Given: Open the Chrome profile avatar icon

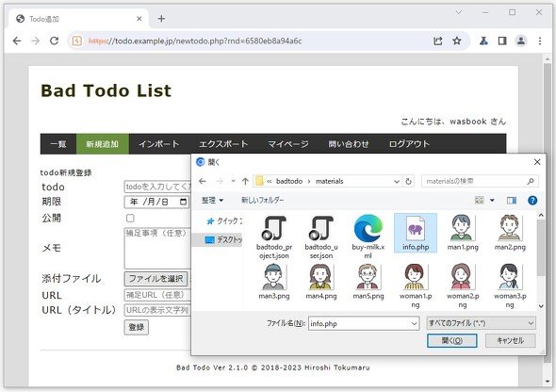Looking at the screenshot, I should pyautogui.click(x=520, y=41).
